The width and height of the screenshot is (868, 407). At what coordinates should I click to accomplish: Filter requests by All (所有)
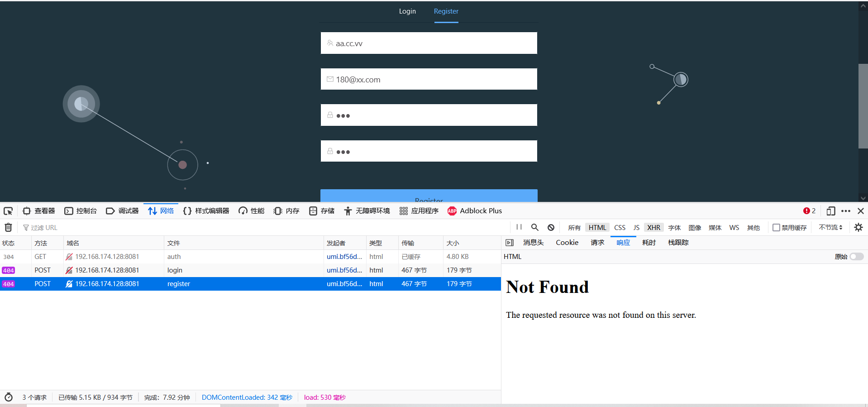pyautogui.click(x=574, y=228)
